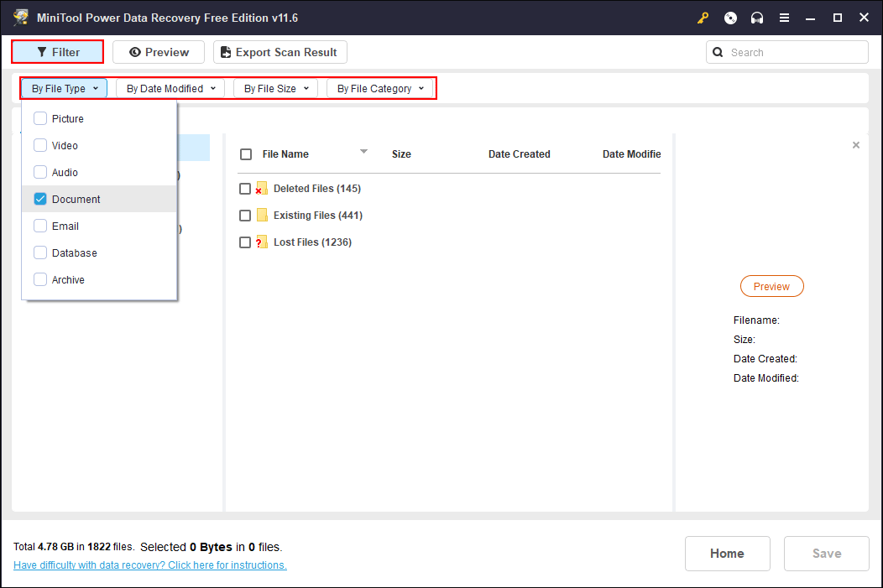Image resolution: width=883 pixels, height=588 pixels.
Task: Close the preview panel with the X icon
Action: [855, 145]
